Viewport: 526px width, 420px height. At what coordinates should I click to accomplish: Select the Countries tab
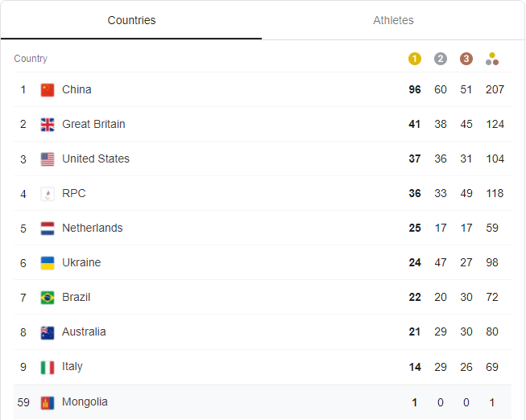point(131,20)
